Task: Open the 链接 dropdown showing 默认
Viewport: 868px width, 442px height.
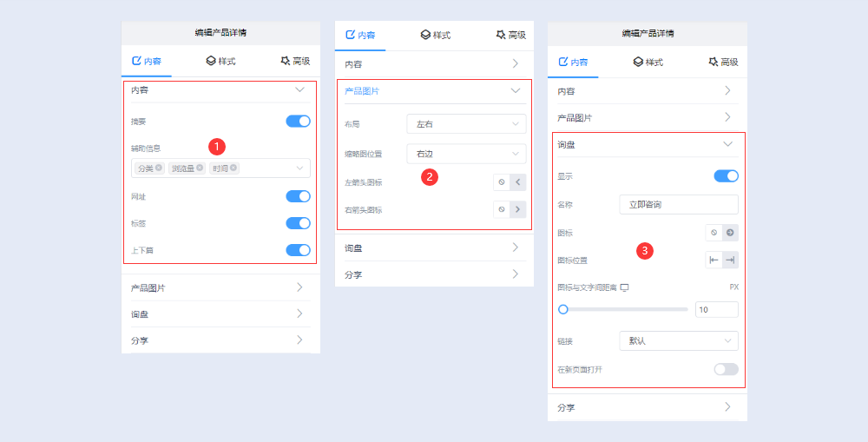Action: [678, 341]
